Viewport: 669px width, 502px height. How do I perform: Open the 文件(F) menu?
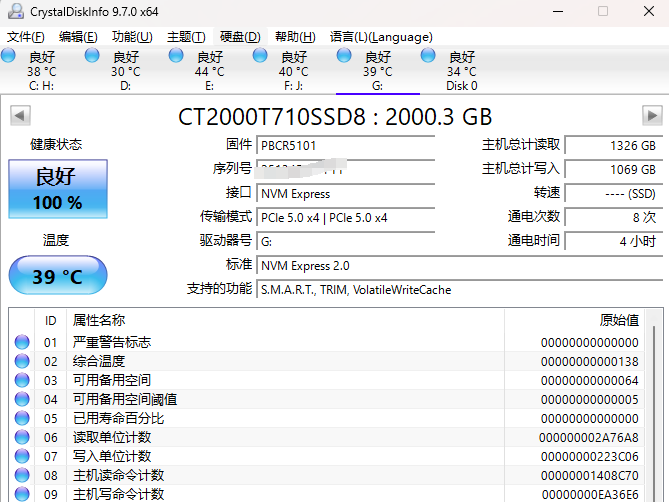pos(26,37)
